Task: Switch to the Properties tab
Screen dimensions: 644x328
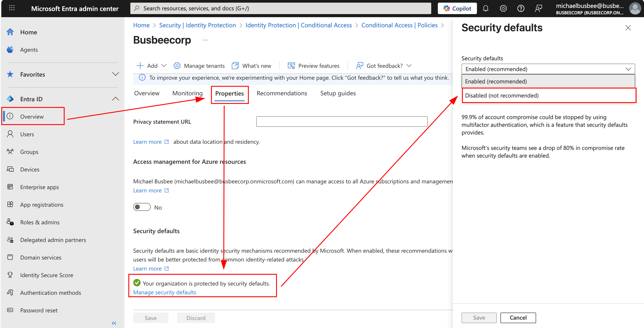Action: [x=229, y=93]
